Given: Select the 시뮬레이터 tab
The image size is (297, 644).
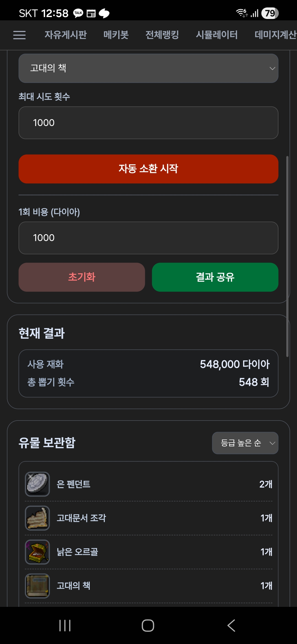Looking at the screenshot, I should click(216, 35).
